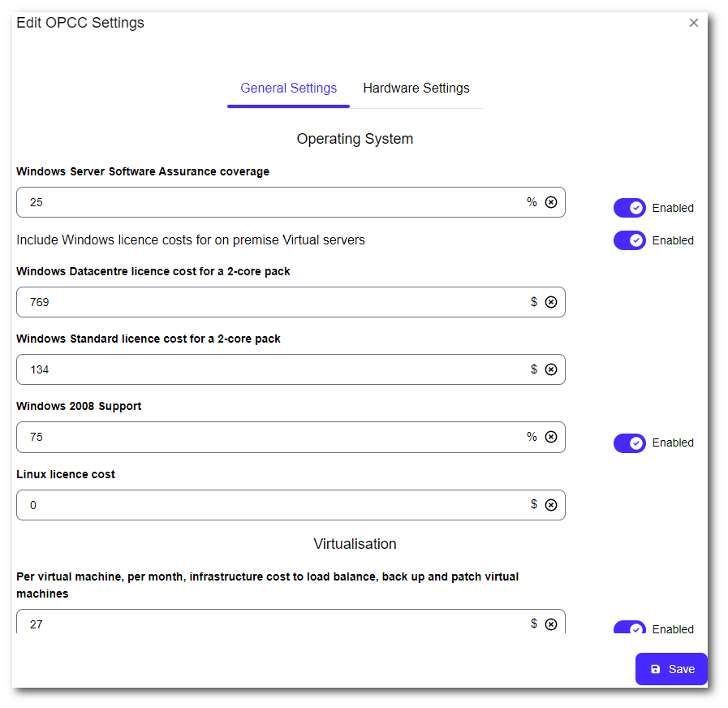Screen dimensions: 728x708
Task: Clear the per virtual machine infrastructure cost
Action: point(551,624)
